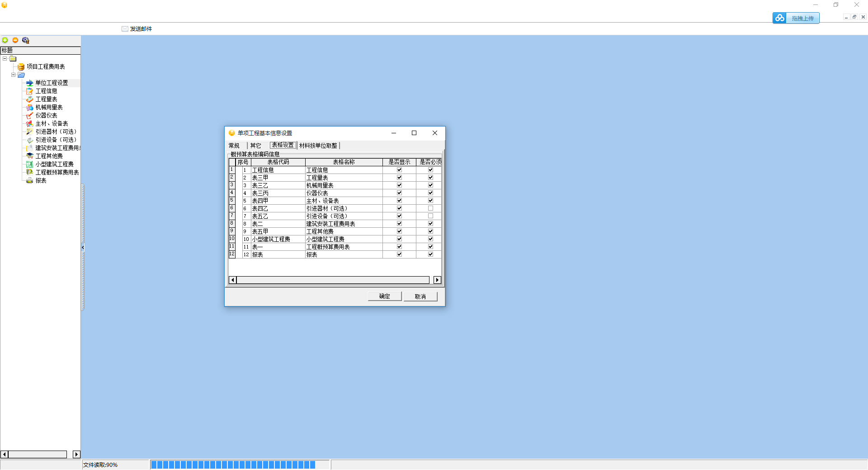The width and height of the screenshot is (868, 470).
Task: Click the 发送邮件 link
Action: coord(141,29)
